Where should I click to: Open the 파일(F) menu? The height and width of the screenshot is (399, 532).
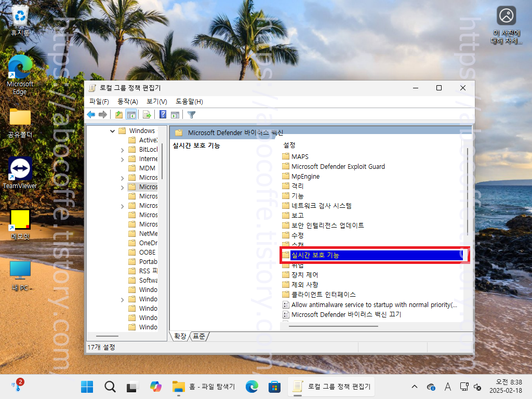(x=99, y=101)
